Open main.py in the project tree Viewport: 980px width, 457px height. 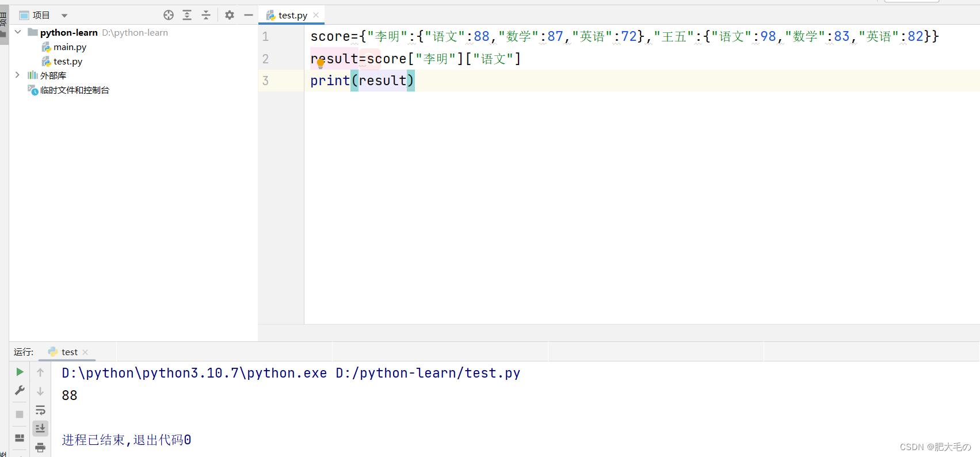coord(70,47)
